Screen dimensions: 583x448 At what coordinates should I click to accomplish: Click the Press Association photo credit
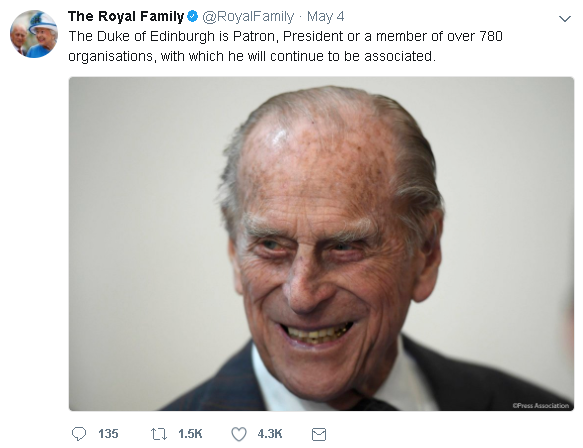point(541,406)
